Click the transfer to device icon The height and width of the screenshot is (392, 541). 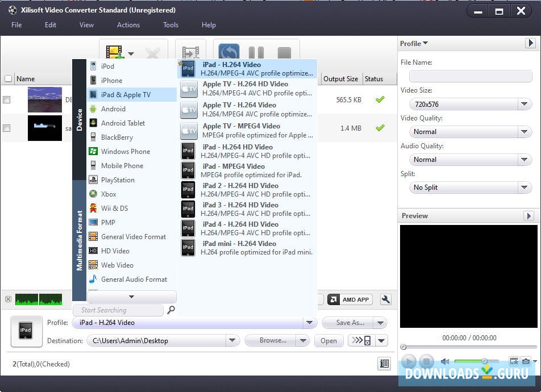coord(361,340)
